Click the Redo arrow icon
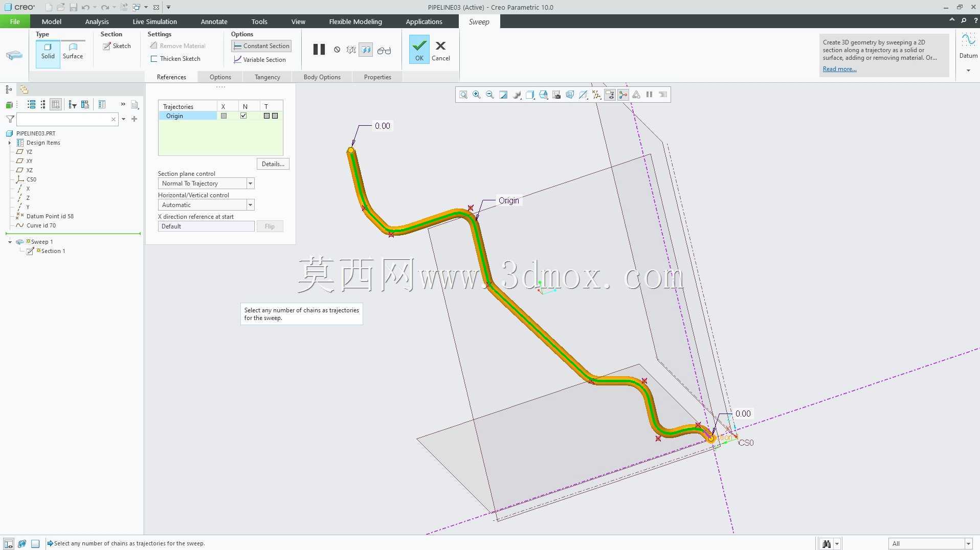Viewport: 980px width, 550px height. pos(104,7)
